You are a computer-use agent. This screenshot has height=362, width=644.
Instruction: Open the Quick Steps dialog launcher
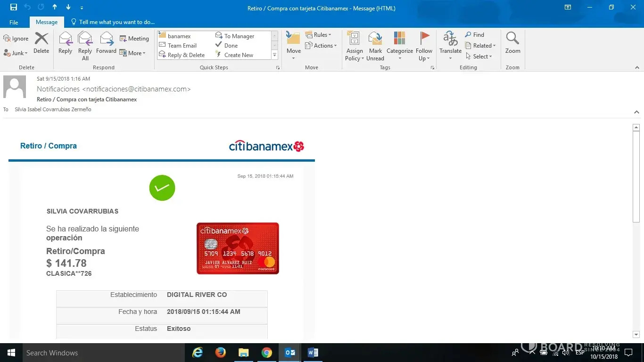click(278, 68)
